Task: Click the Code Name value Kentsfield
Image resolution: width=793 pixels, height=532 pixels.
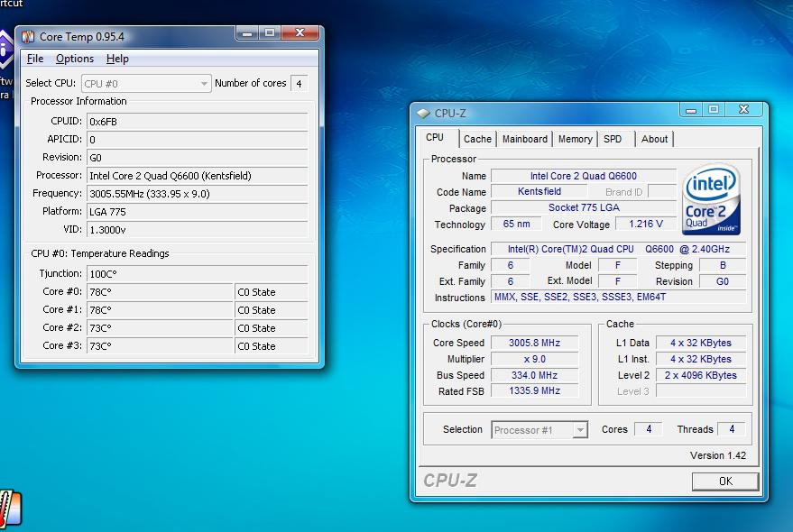Action: [539, 192]
